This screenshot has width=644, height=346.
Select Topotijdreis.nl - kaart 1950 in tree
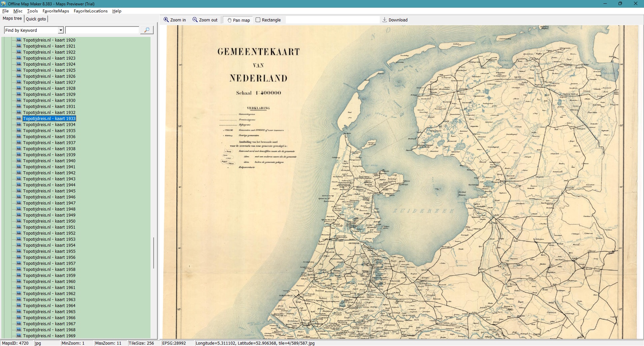point(49,221)
